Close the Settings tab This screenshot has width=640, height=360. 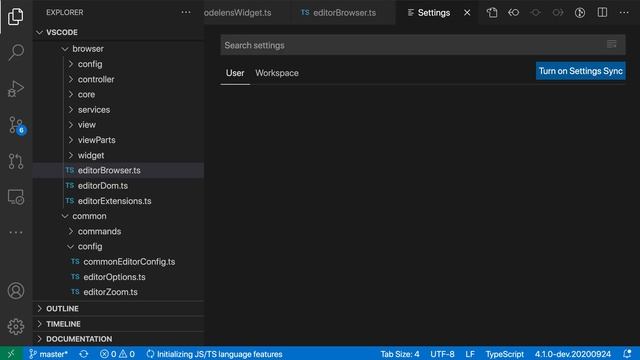pos(467,13)
